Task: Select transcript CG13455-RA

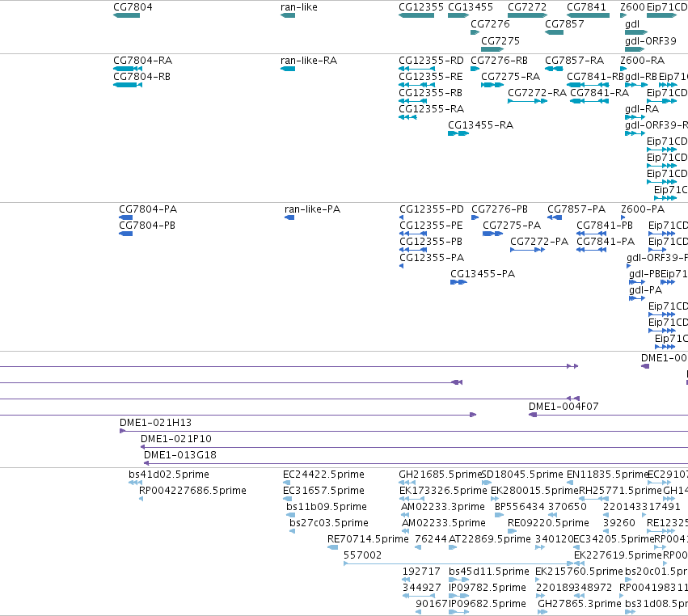Action: pos(480,125)
